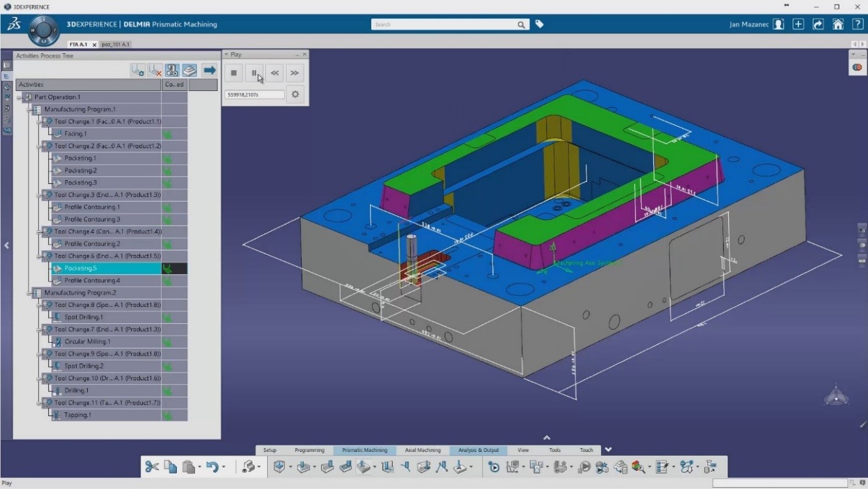Click the stacked layers icon in tree toolbar
This screenshot has width=868, height=489.
point(189,70)
